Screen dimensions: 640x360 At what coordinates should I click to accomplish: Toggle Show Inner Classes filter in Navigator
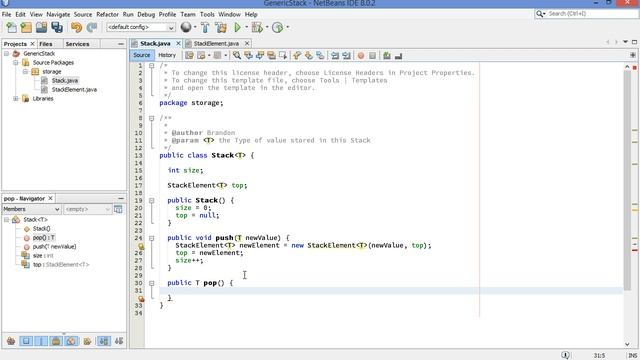point(71,341)
